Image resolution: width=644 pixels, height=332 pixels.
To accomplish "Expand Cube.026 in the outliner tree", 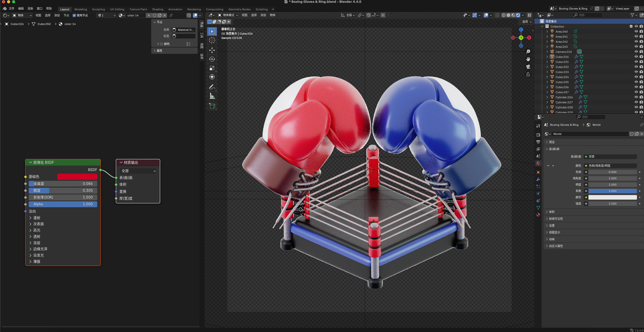I will (547, 57).
